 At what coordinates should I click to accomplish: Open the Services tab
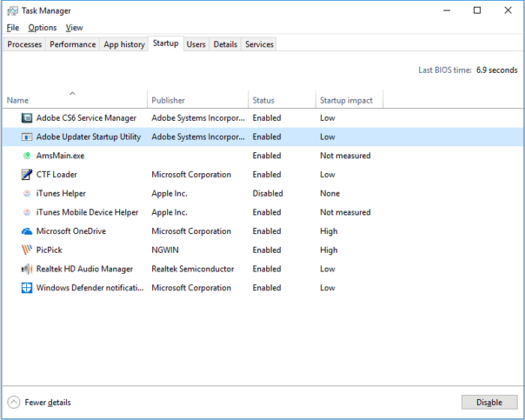[259, 44]
